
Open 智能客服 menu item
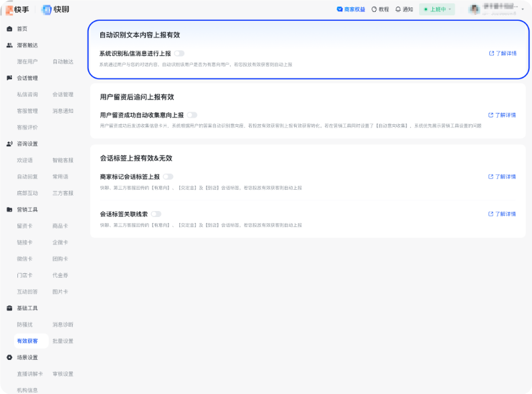[x=63, y=161]
